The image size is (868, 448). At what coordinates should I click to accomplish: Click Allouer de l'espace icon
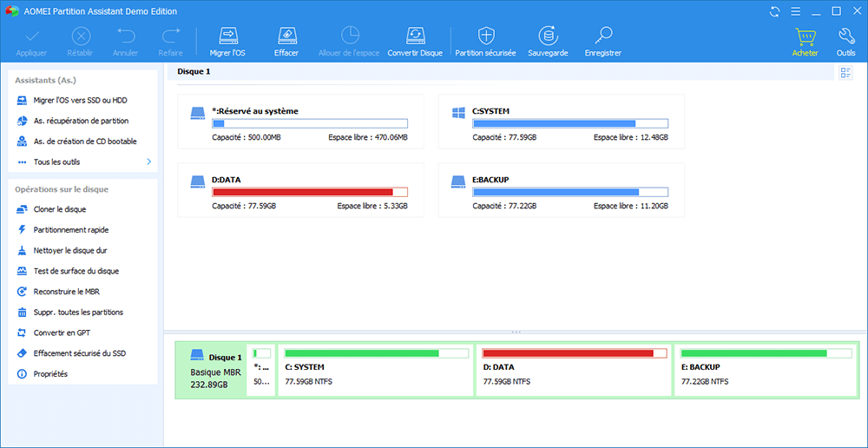point(349,36)
